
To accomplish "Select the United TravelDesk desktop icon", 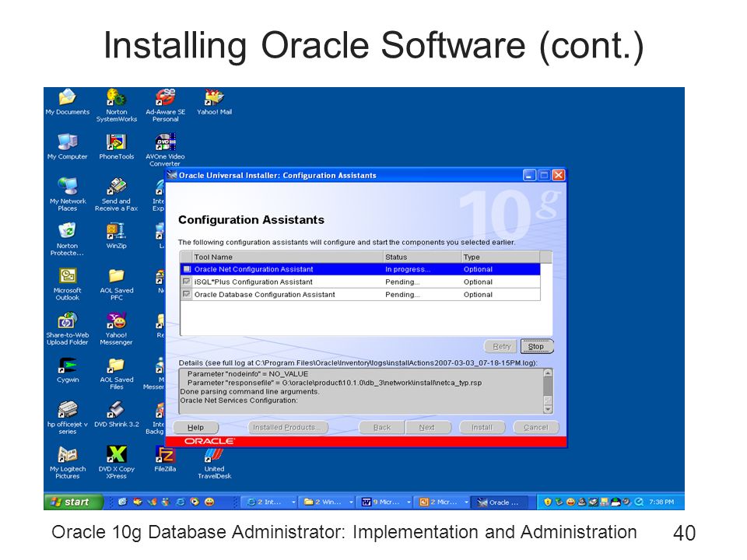I will [215, 462].
